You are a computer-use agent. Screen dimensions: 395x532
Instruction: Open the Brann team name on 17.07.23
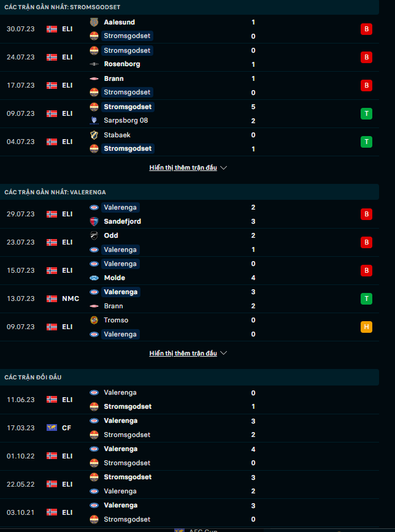[113, 78]
